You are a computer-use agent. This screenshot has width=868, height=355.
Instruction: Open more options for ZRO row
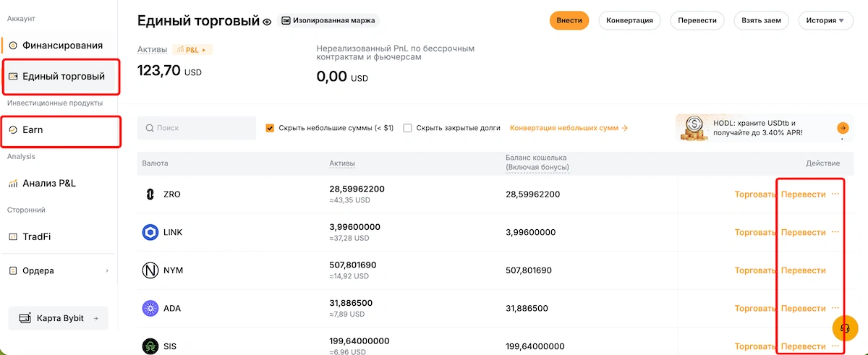click(x=835, y=194)
